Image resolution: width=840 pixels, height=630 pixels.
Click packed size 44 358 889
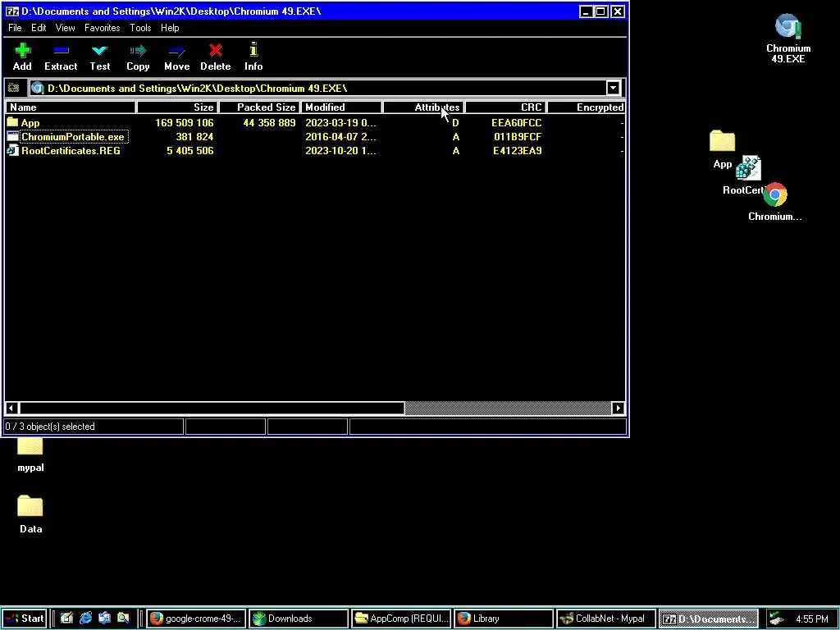pyautogui.click(x=269, y=123)
